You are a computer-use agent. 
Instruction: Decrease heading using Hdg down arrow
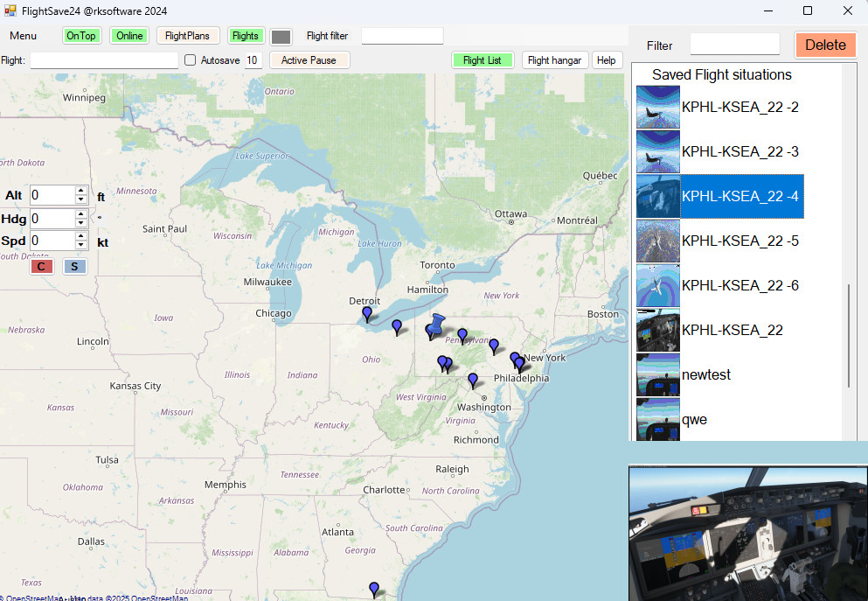(80, 223)
